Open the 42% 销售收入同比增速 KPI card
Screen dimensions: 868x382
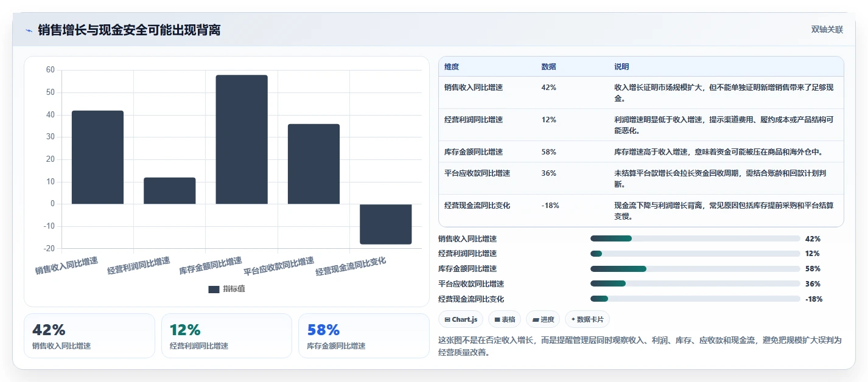89,336
